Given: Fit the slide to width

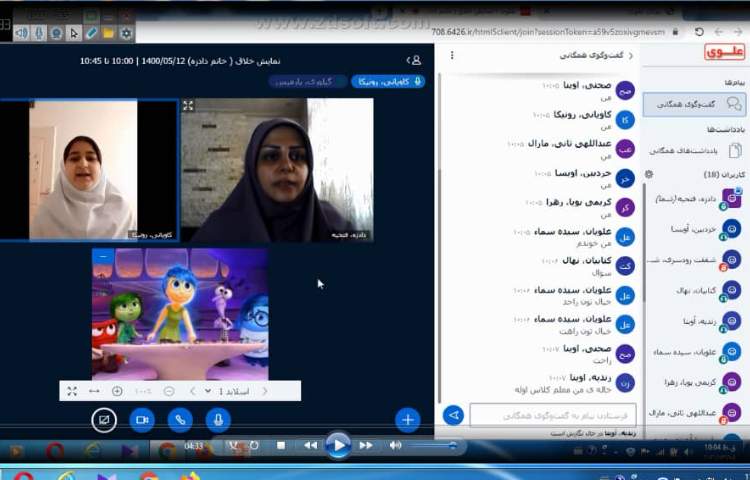Looking at the screenshot, I should [94, 391].
